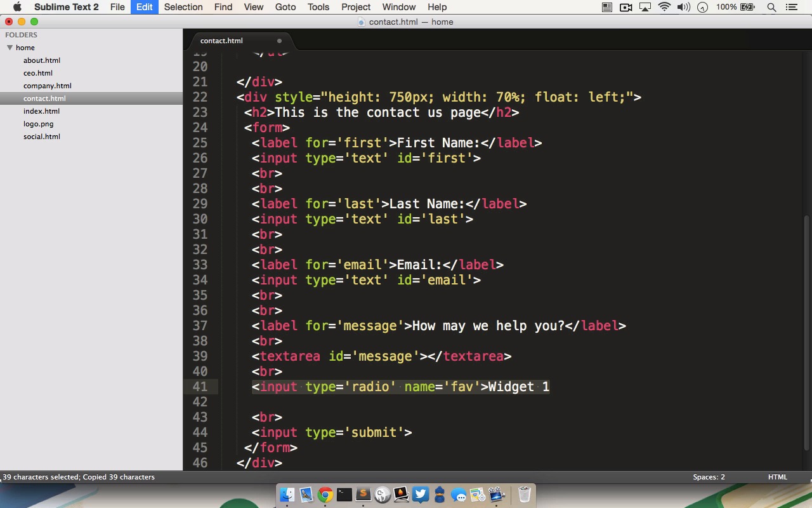Viewport: 812px width, 508px height.
Task: Click the battery status icon
Action: click(x=748, y=7)
